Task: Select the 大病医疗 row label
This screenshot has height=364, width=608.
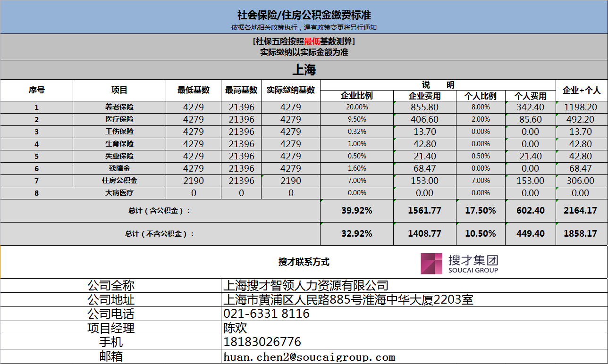Action: point(119,193)
